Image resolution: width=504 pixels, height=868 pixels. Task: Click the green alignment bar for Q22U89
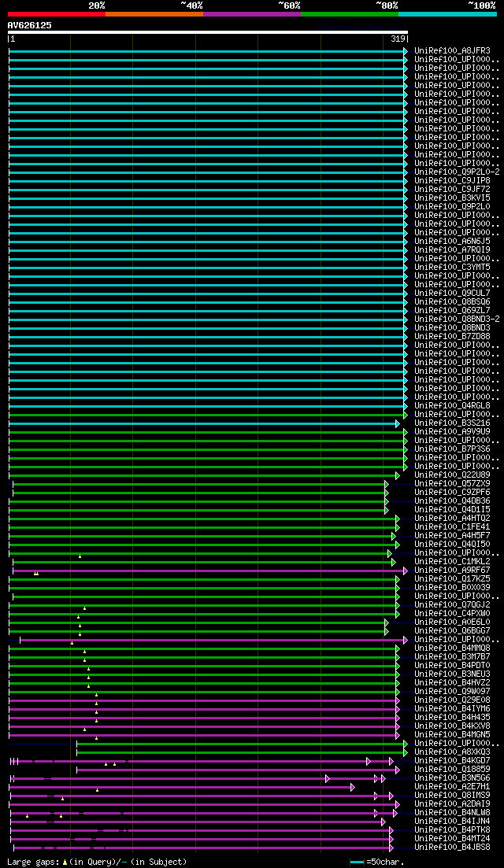(x=202, y=475)
